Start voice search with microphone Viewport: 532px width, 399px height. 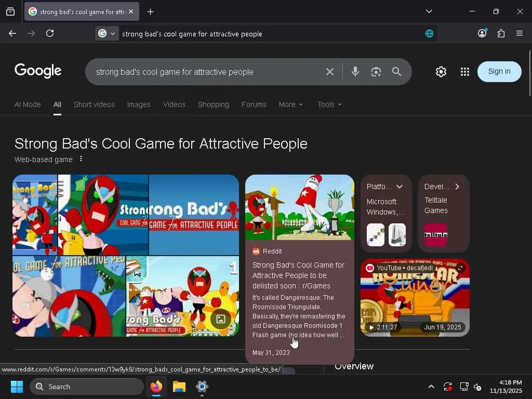click(x=355, y=72)
